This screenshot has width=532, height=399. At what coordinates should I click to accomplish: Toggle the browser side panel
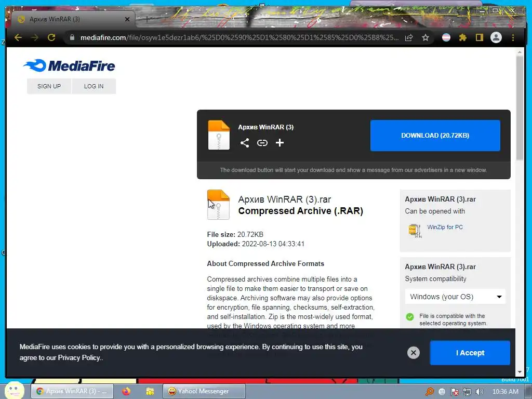point(480,37)
